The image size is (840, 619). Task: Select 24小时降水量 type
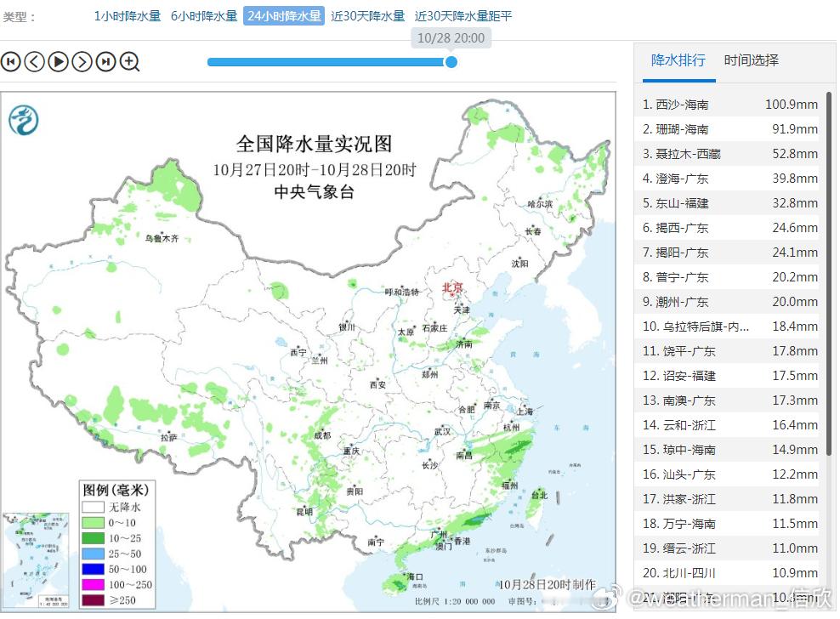point(284,16)
